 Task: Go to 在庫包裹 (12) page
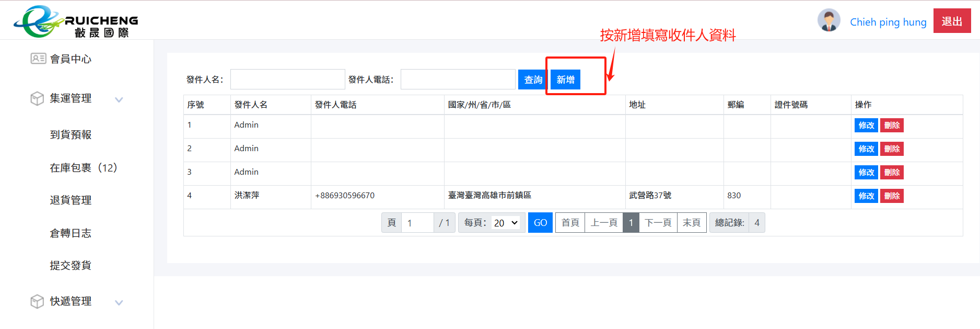coord(83,168)
